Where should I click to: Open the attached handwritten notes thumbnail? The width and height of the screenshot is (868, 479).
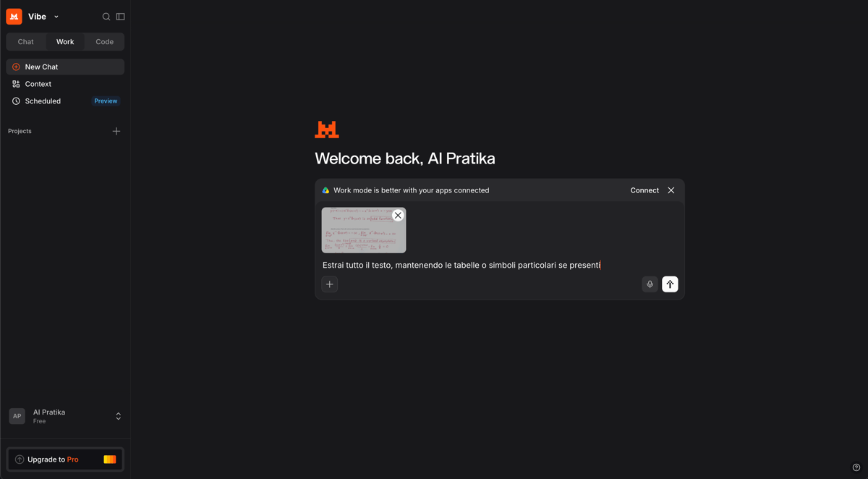point(364,231)
